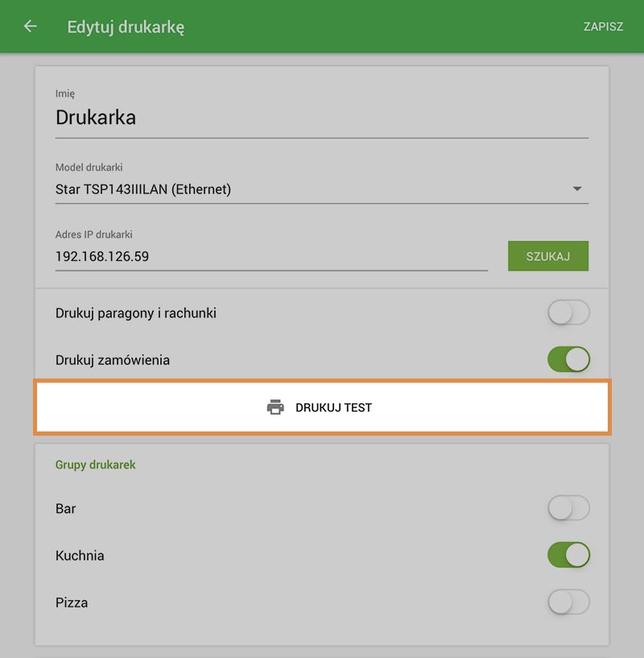Disable the Drukuj zamówienia switch
The width and height of the screenshot is (644, 658).
point(568,360)
